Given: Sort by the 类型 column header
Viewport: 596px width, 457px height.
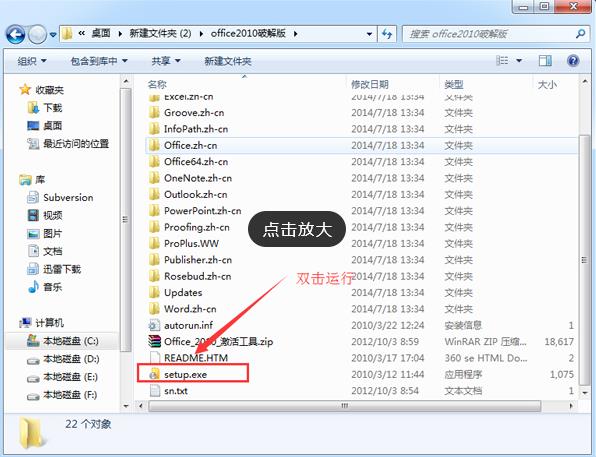Looking at the screenshot, I should (454, 84).
